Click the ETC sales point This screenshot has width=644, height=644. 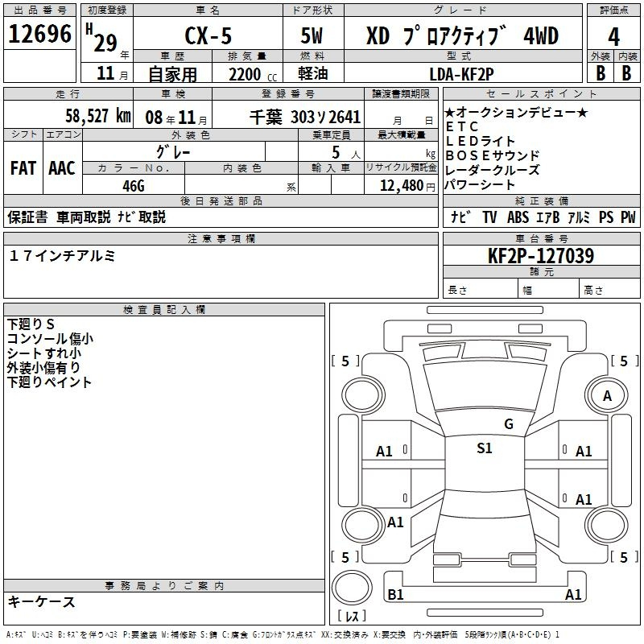coord(462,126)
